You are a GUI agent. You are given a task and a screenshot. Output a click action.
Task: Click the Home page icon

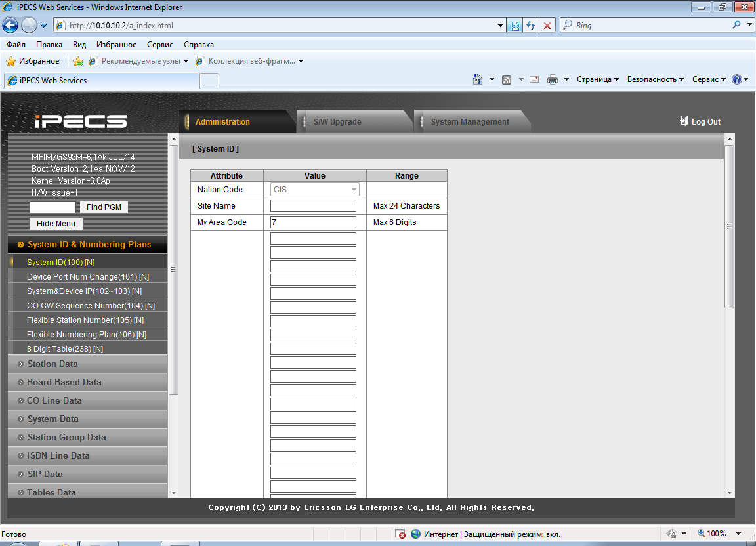[x=478, y=79]
